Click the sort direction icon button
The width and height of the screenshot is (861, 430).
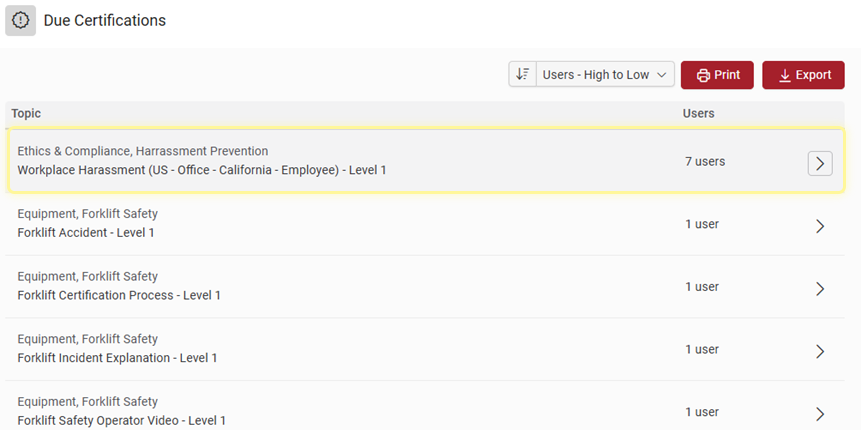[x=522, y=75]
